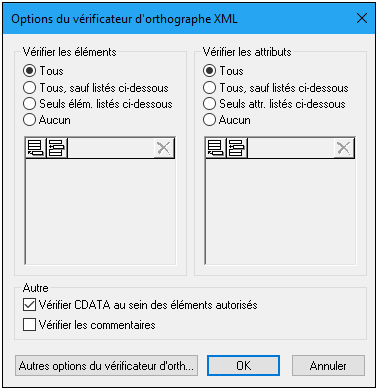Viewport: 378px width, 390px height.
Task: Open 'Autres options du vérificateur d'orth...' button
Action: pyautogui.click(x=106, y=366)
